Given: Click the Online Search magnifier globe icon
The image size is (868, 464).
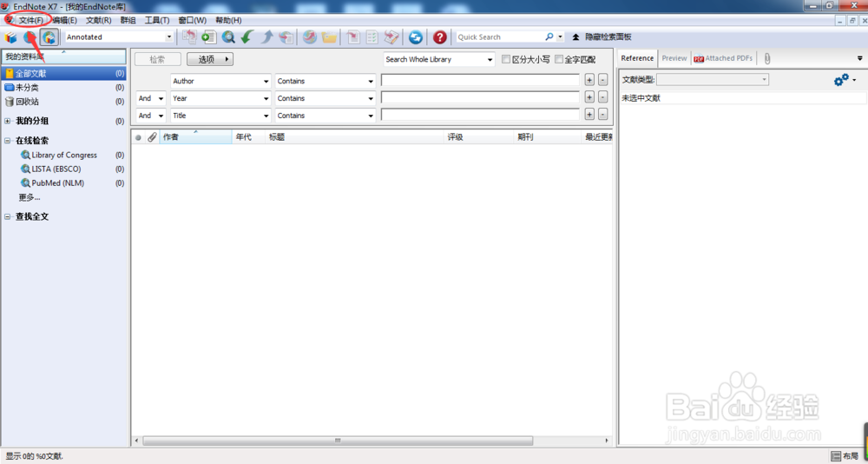Looking at the screenshot, I should (228, 37).
